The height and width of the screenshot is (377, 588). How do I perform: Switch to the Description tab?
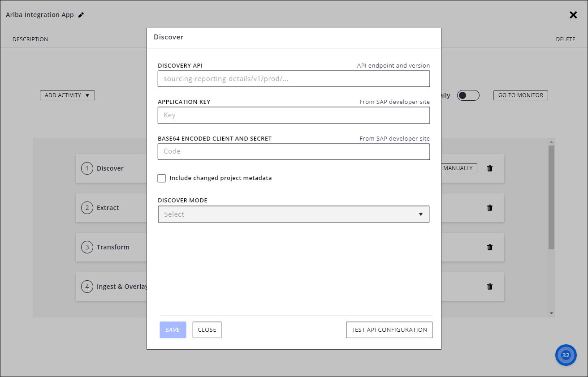tap(30, 39)
